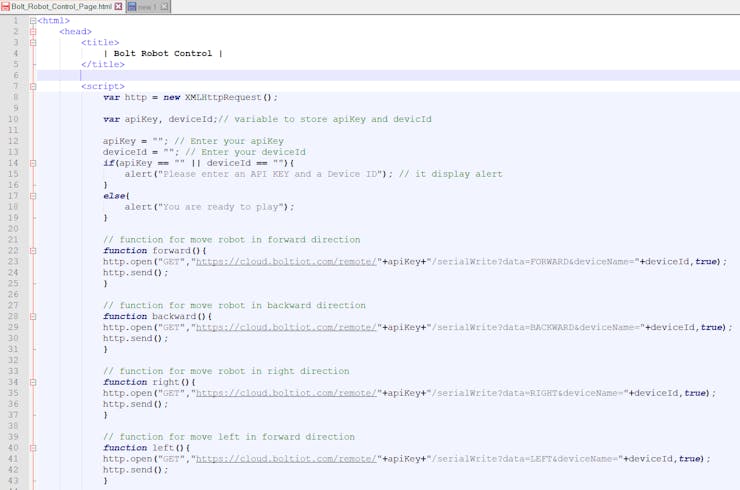Screen dimensions: 740x490
Task: Click the 'function backward(){' declaration
Action: (158, 316)
